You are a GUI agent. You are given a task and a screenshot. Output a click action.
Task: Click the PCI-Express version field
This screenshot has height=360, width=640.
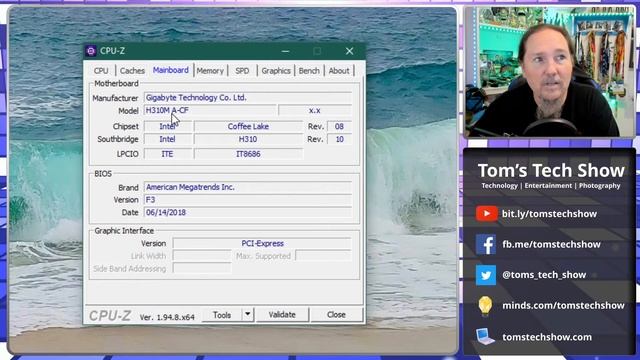pos(262,243)
